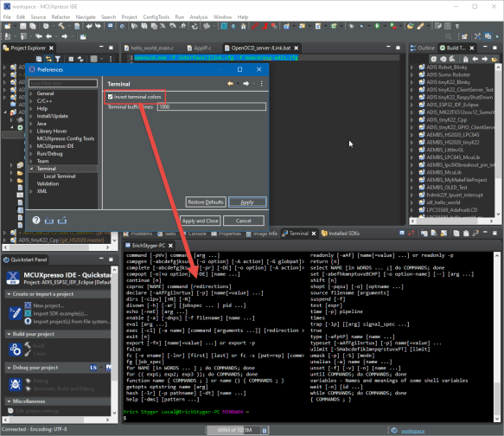The width and height of the screenshot is (504, 436).
Task: Open the Preferences page view menu
Action: click(x=262, y=84)
